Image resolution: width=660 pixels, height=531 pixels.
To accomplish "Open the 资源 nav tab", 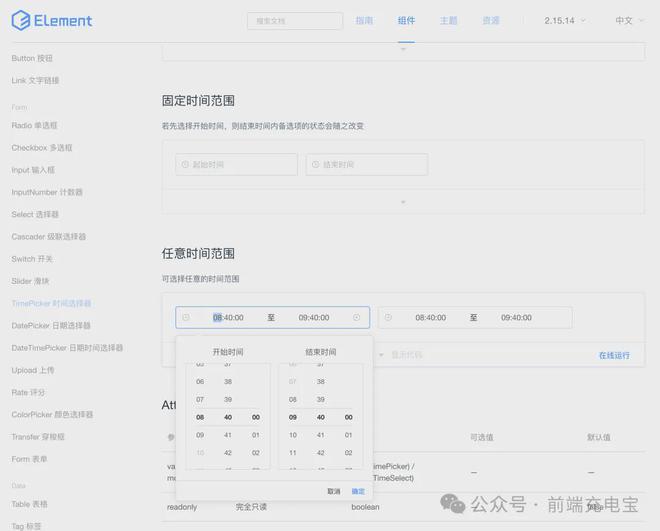I will coord(491,21).
